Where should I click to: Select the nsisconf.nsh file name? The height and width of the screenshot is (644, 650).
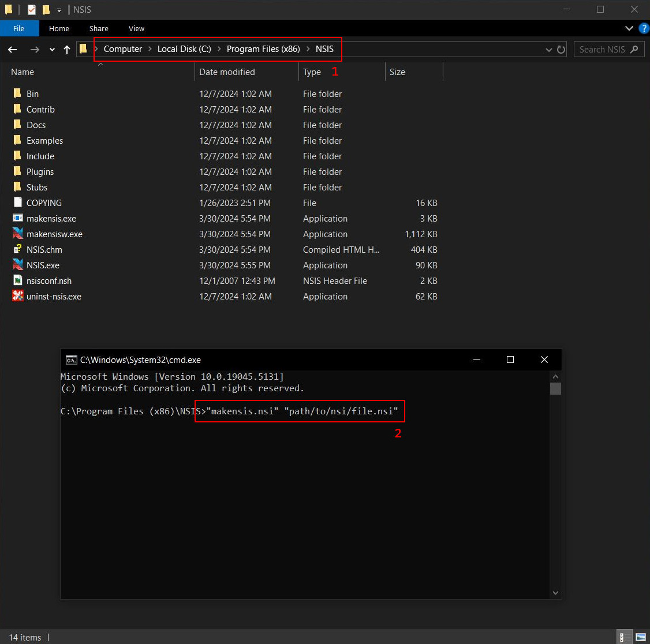[x=49, y=281]
